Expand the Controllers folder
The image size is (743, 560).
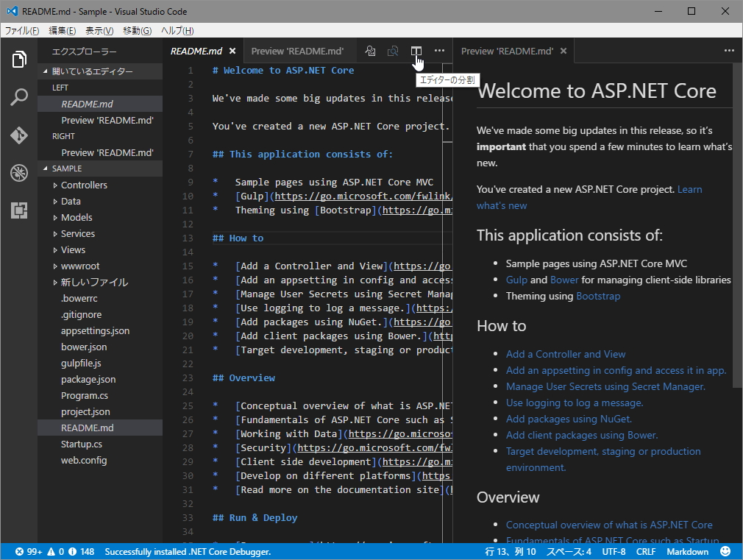(x=83, y=185)
